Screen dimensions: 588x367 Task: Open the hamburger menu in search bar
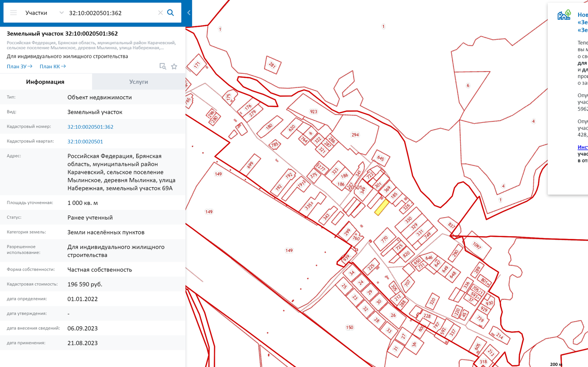tap(14, 13)
